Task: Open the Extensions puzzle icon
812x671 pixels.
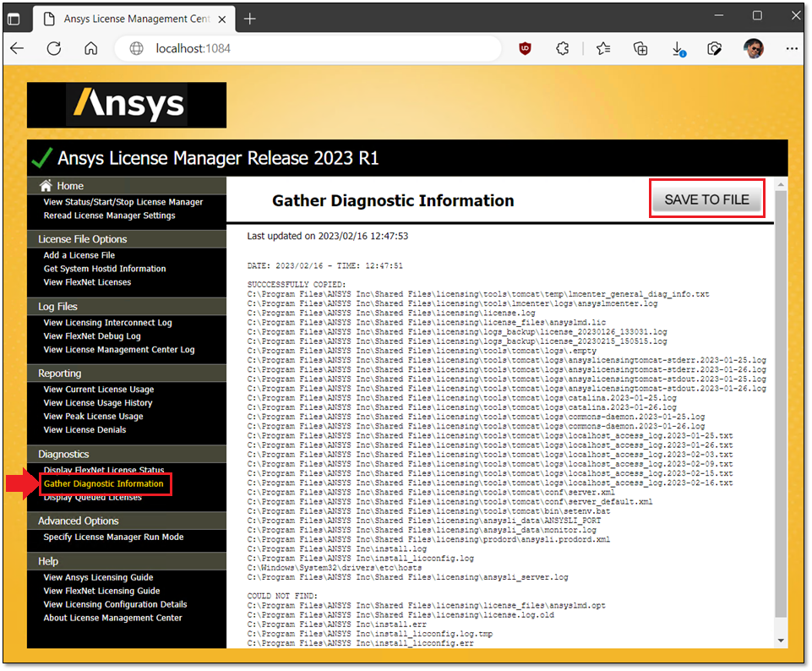Action: [563, 49]
